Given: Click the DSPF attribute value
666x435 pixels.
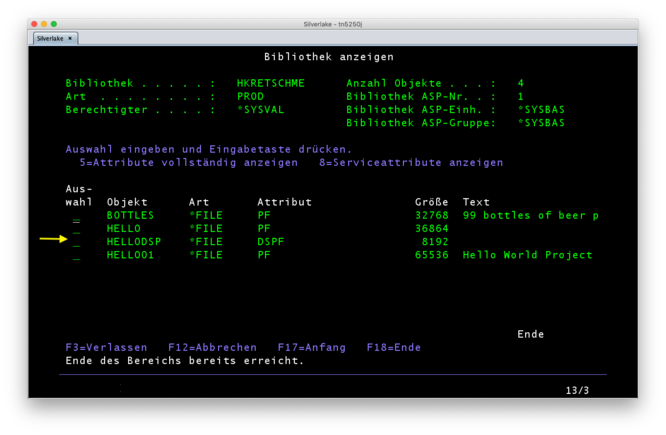Looking at the screenshot, I should tap(270, 242).
